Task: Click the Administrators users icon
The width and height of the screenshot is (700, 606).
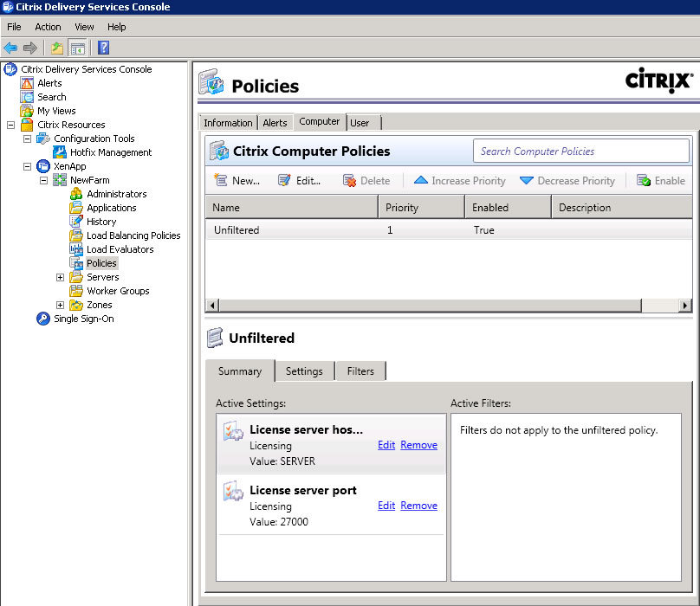Action: point(76,194)
